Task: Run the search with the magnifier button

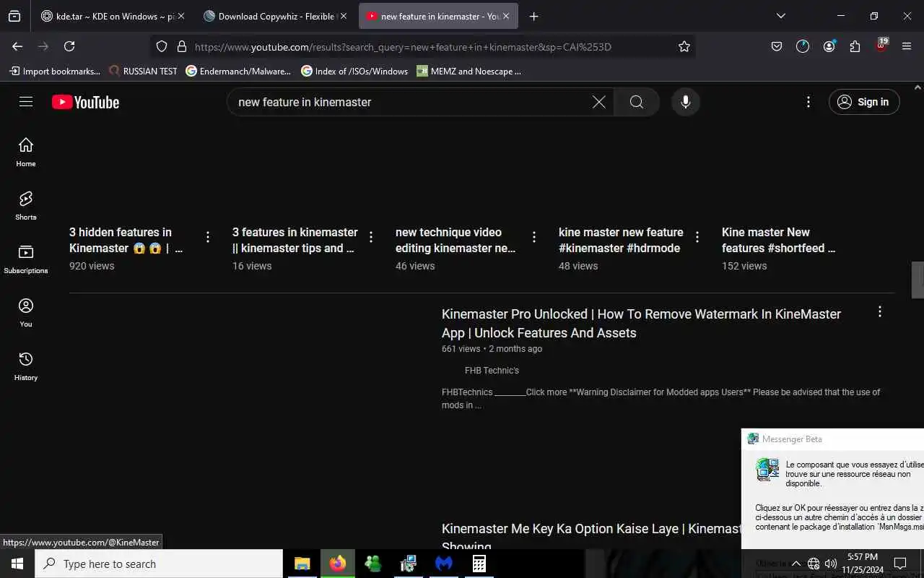Action: coord(637,102)
